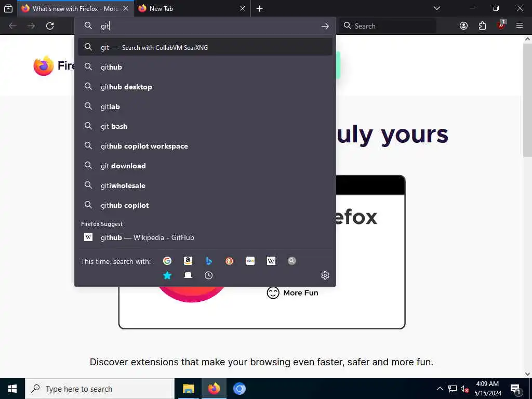
Task: Select 'git — Search with CollabVM SearXNG' suggestion
Action: [x=205, y=47]
